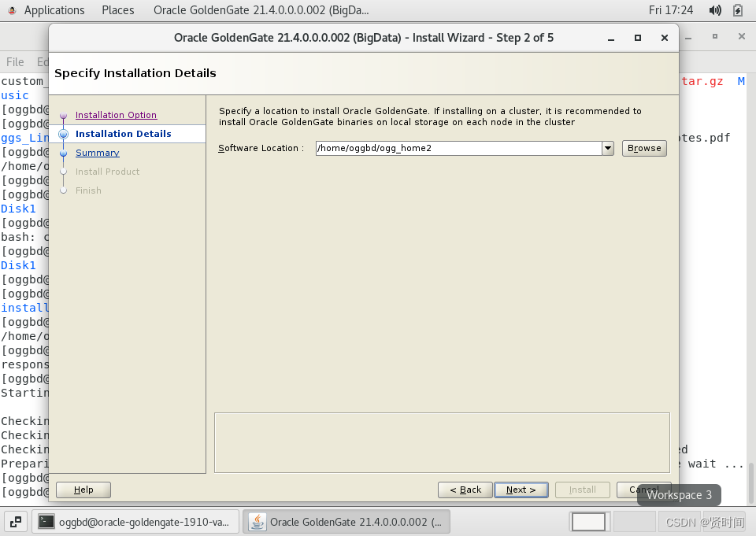Browse for a software location

644,148
